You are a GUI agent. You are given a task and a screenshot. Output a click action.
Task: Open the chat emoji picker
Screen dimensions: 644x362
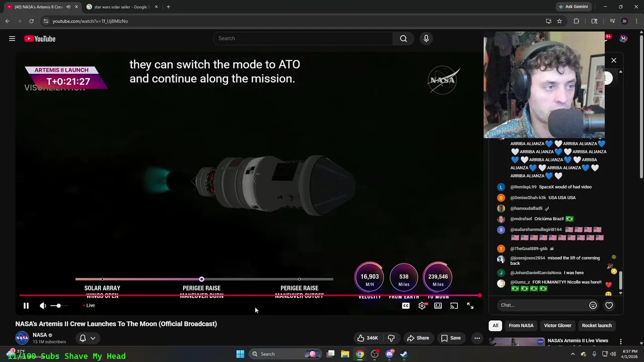click(x=593, y=305)
